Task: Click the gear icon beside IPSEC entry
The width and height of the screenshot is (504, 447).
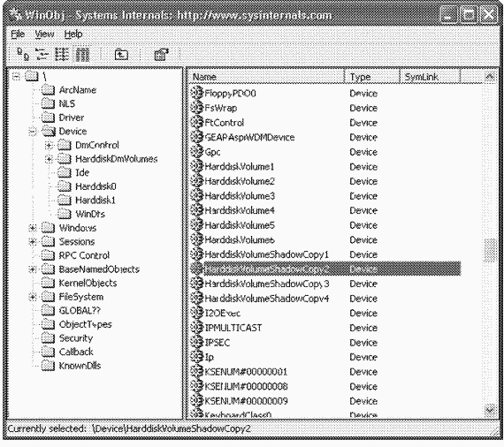Action: tap(196, 342)
